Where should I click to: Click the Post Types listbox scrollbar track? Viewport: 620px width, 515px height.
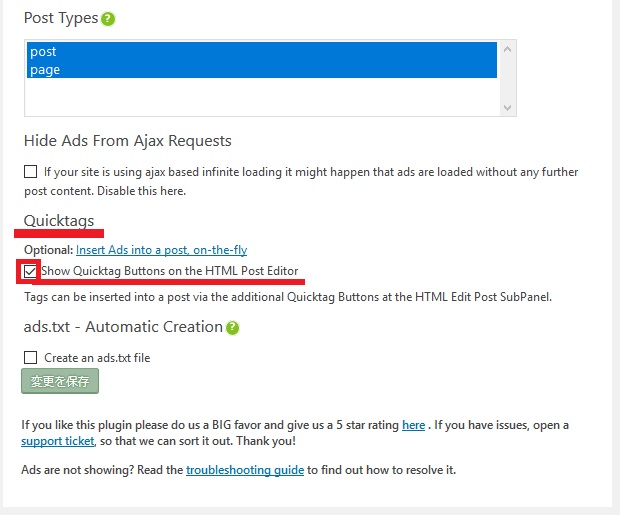(508, 78)
